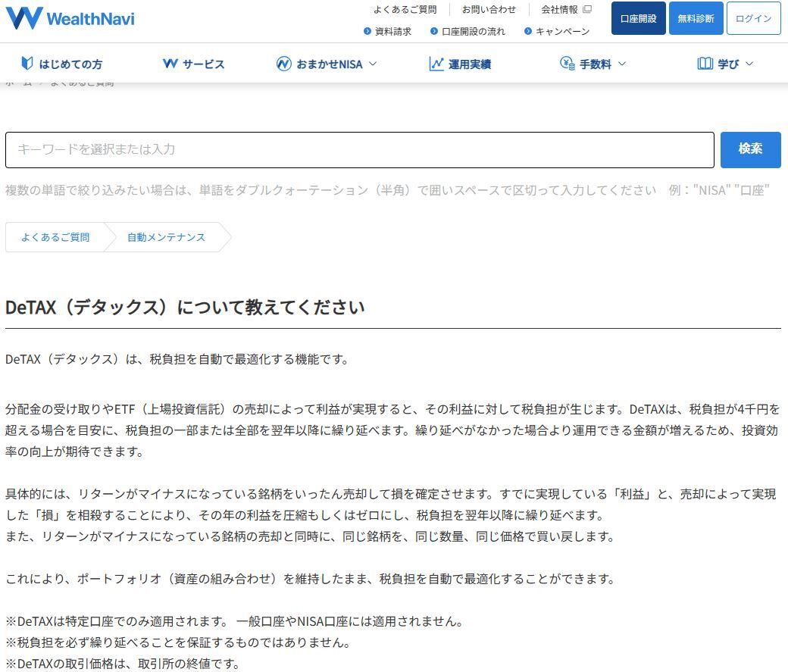Open the 会社情報 header link
This screenshot has width=788, height=672.
coord(567,10)
